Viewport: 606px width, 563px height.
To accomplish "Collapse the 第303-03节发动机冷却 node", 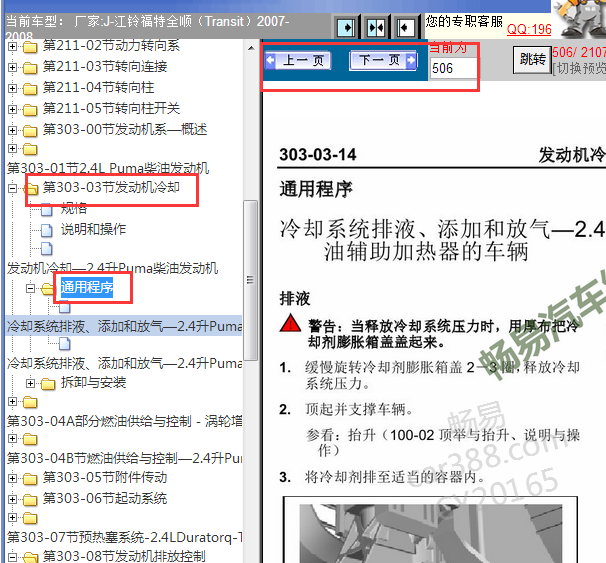I will (x=12, y=189).
